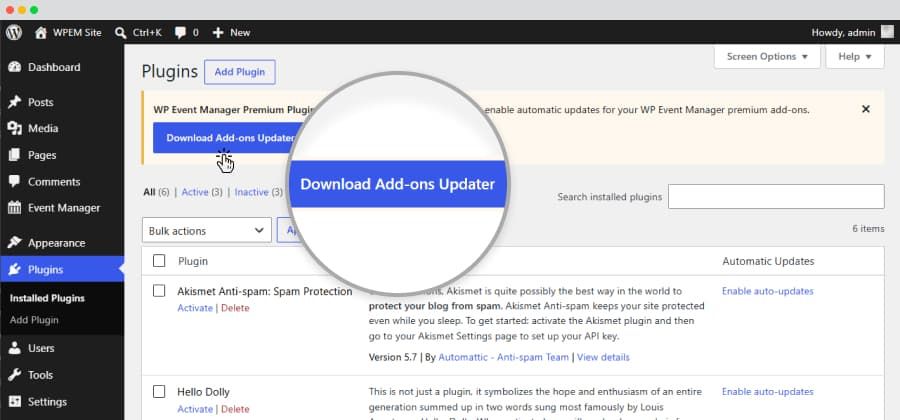Select Installed Plugins submenu item
This screenshot has width=900, height=420.
pyautogui.click(x=47, y=298)
